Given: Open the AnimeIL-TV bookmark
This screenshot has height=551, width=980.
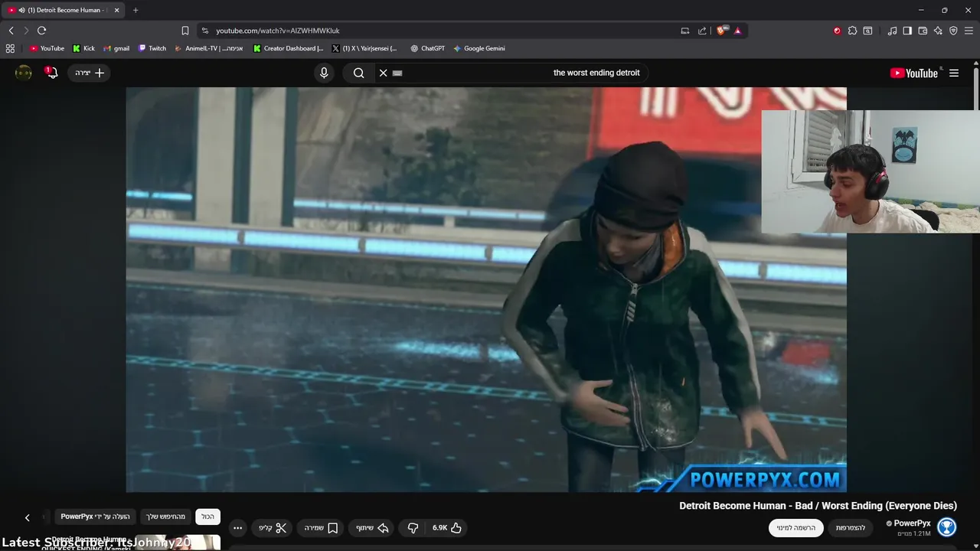Looking at the screenshot, I should (x=208, y=48).
